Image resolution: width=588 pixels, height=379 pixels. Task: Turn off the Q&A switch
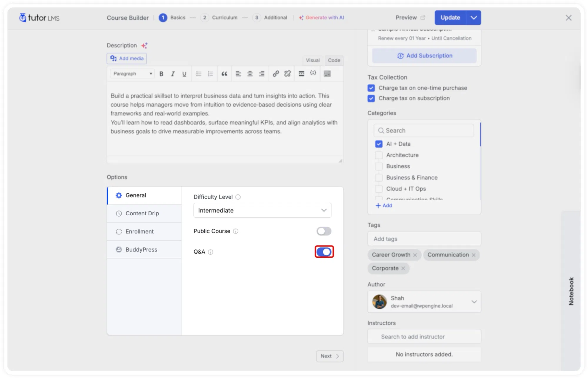click(324, 252)
